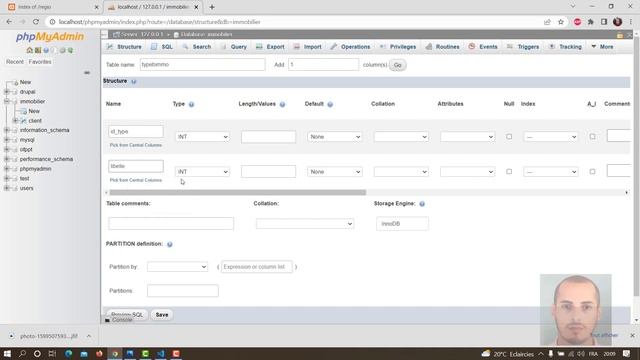Open Type dropdown for libelle column
The height and width of the screenshot is (360, 640).
point(202,172)
